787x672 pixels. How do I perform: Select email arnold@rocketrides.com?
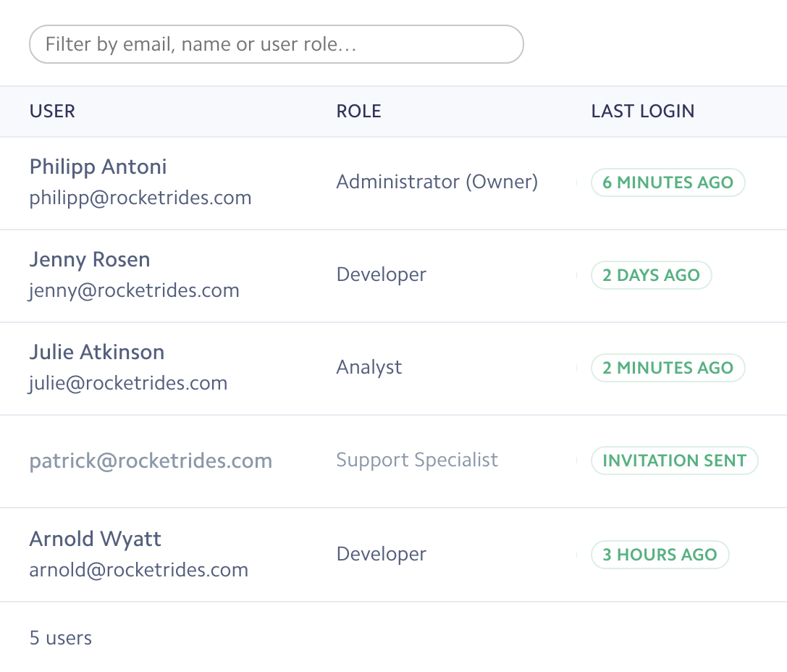[x=139, y=570]
